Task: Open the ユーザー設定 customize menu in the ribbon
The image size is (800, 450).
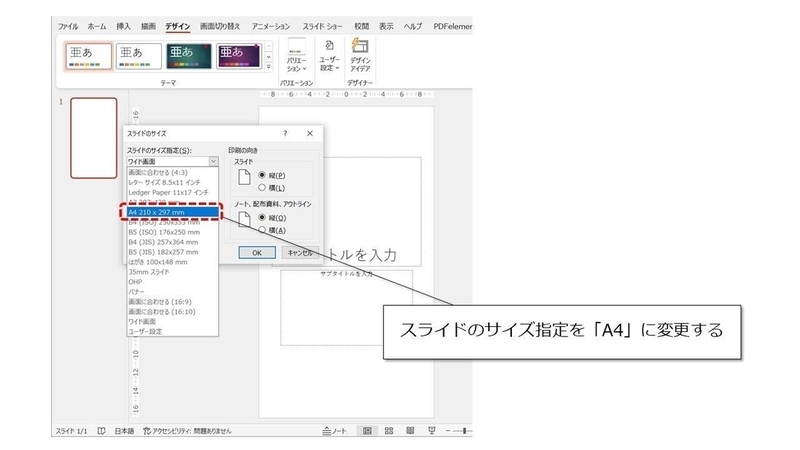Action: [330, 55]
